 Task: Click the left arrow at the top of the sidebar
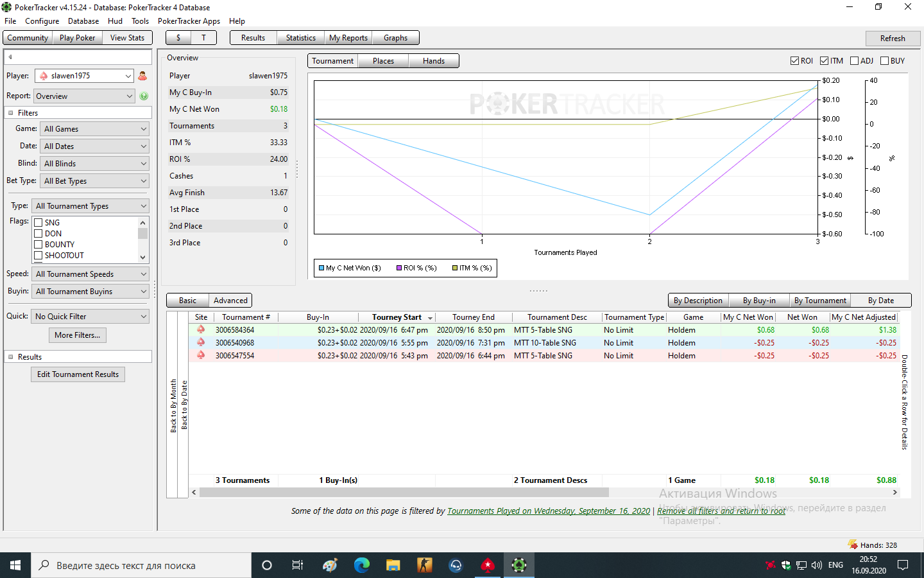pyautogui.click(x=10, y=57)
